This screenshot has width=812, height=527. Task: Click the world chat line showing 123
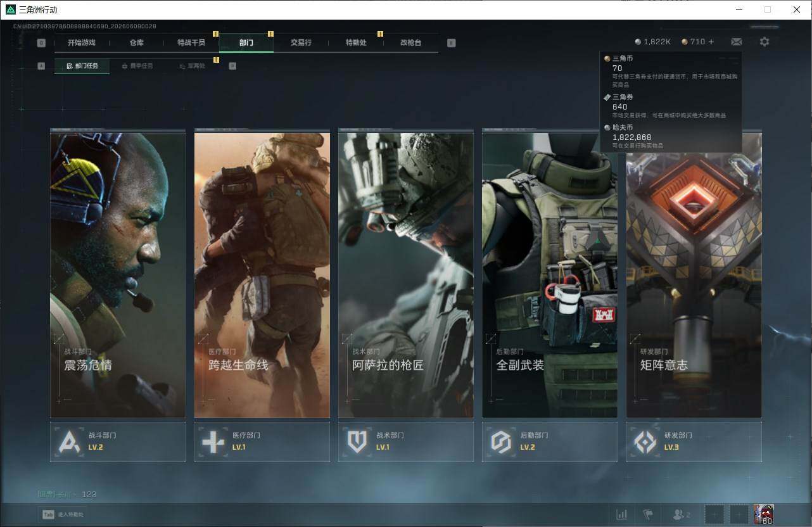(67, 494)
